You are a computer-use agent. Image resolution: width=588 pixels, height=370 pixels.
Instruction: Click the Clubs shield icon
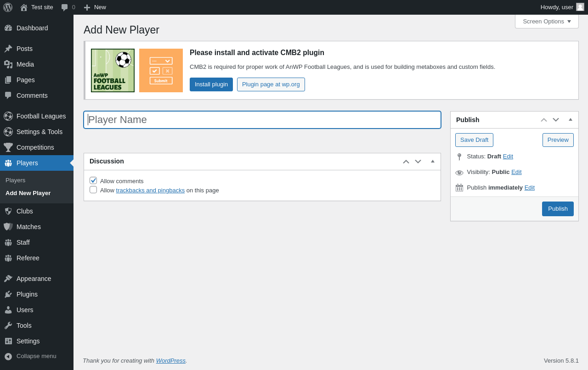click(x=8, y=211)
